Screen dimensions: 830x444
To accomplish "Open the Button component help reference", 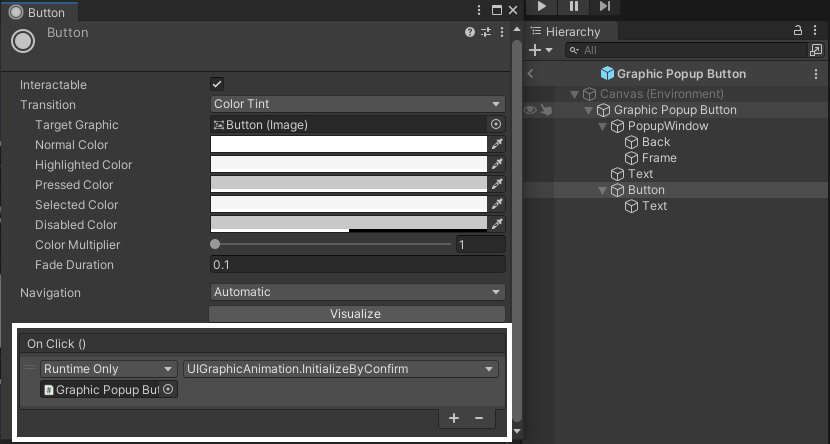I will coord(470,33).
